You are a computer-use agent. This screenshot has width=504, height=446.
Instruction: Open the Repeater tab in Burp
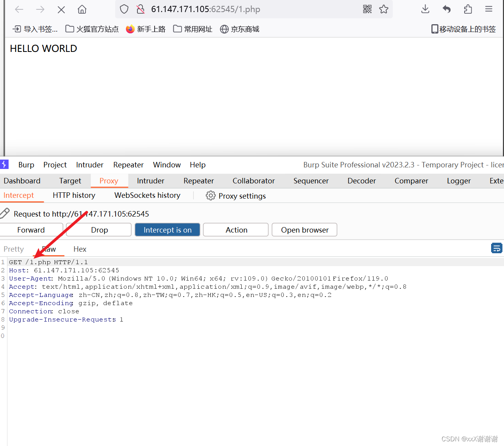(x=198, y=181)
